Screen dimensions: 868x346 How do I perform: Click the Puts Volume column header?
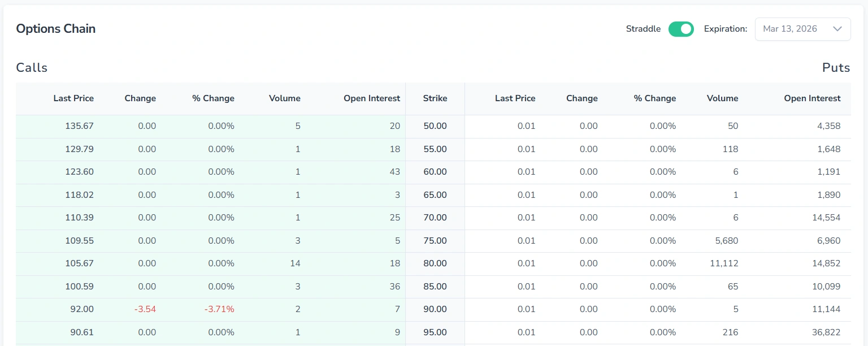(722, 98)
